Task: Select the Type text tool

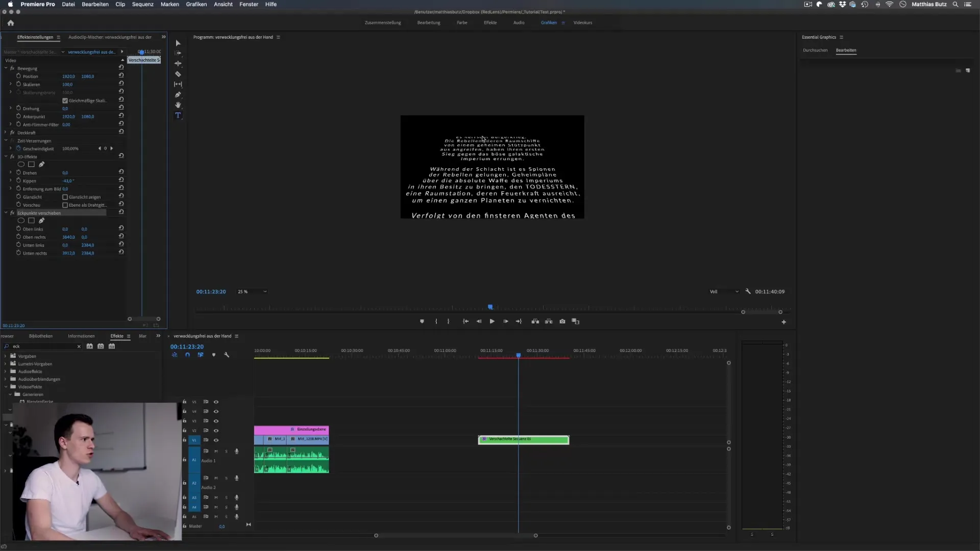Action: click(x=178, y=115)
